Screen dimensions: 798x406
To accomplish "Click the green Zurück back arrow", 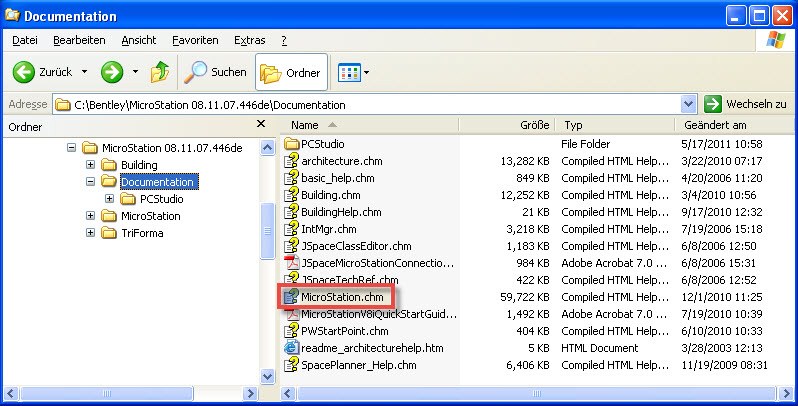I will [x=23, y=72].
